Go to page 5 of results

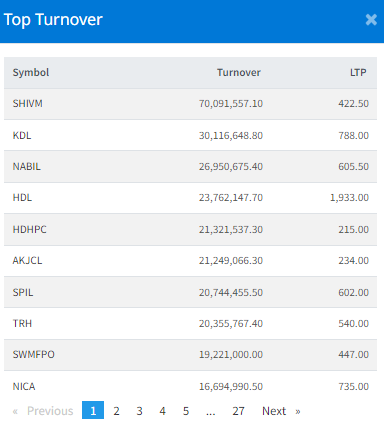[x=186, y=411]
